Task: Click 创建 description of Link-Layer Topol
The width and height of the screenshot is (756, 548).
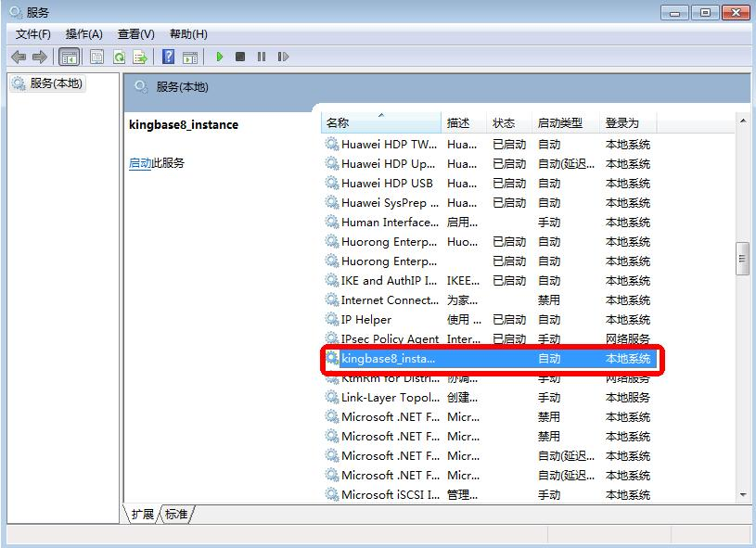Action: [x=462, y=397]
